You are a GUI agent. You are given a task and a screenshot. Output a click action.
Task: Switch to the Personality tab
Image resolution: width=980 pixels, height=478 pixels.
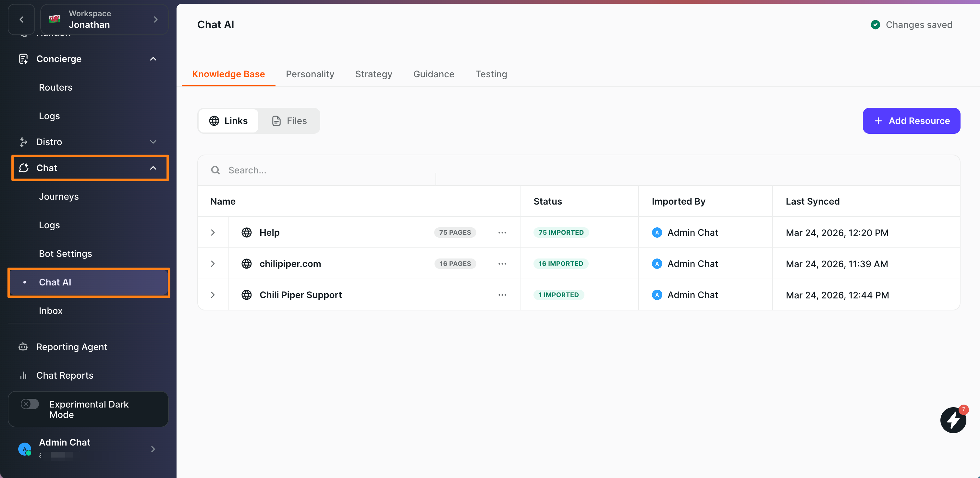pos(310,74)
